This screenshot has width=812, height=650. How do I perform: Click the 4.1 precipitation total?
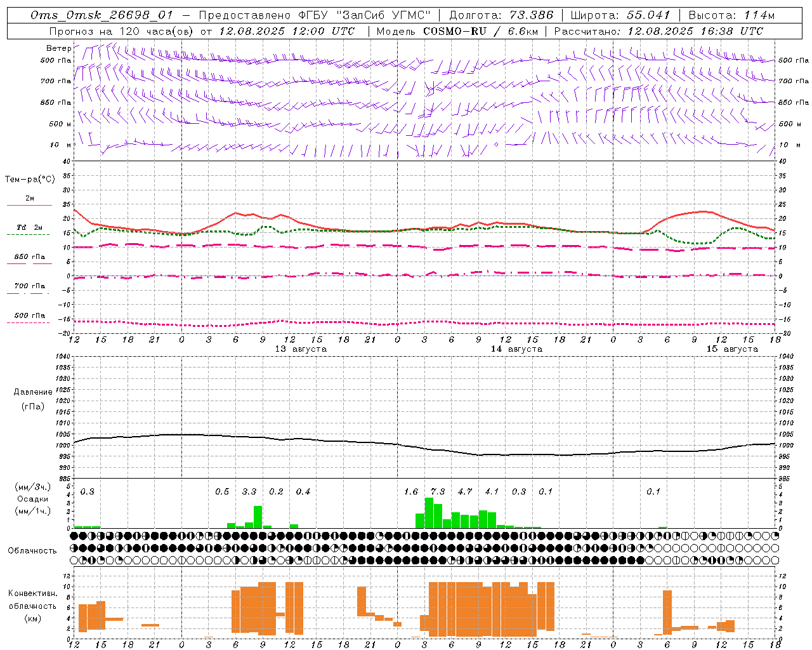pyautogui.click(x=492, y=491)
